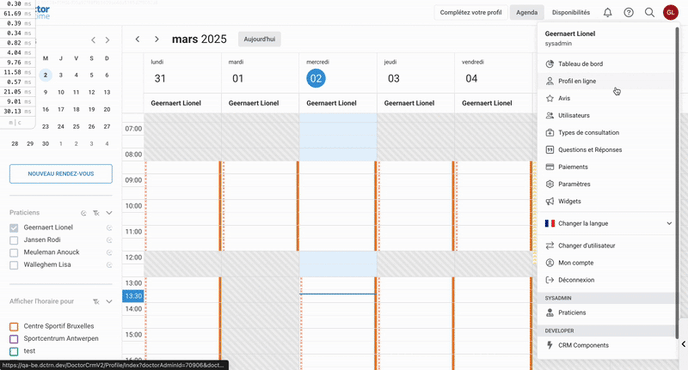Viewport: 688px width, 370px height.
Task: Click the search magnifier icon
Action: point(649,12)
